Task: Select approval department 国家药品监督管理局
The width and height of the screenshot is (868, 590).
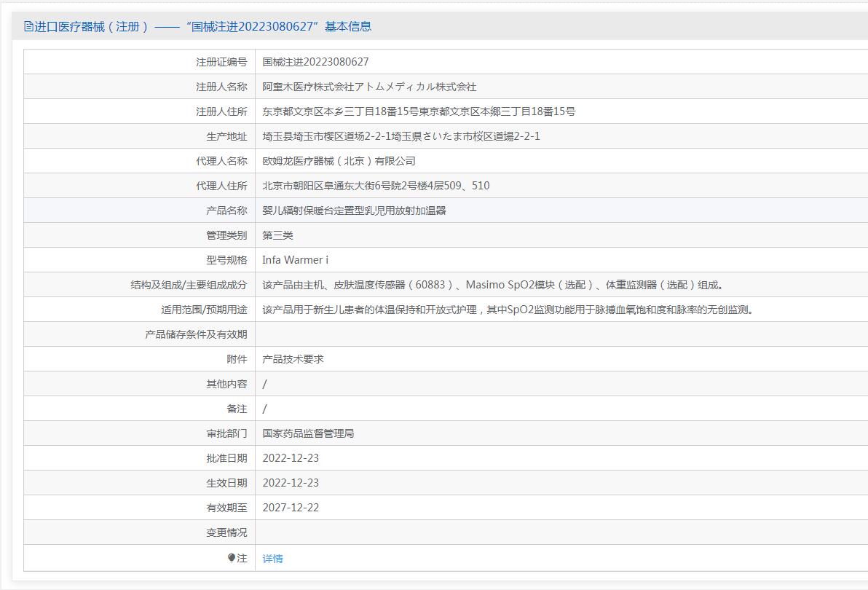Action: point(308,433)
